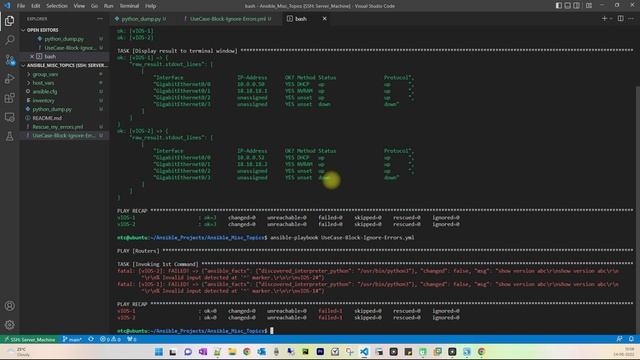Open File Explorer from the taskbar

coord(232,352)
